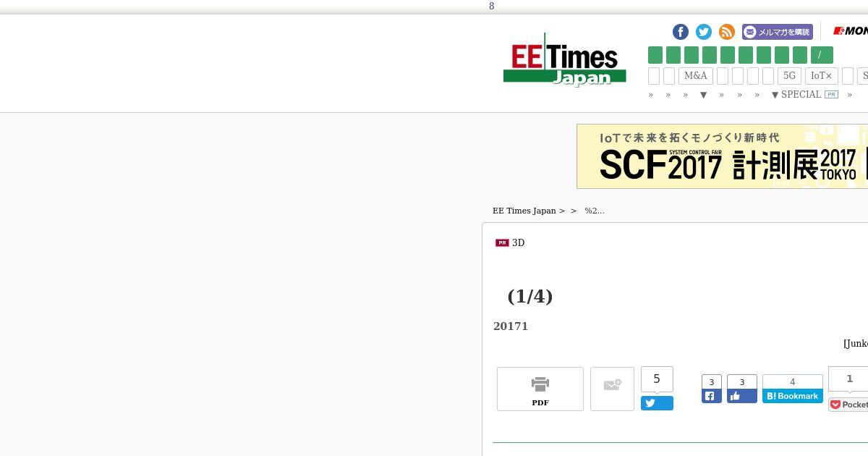
Task: Select the M&A topic tab
Action: pyautogui.click(x=696, y=76)
